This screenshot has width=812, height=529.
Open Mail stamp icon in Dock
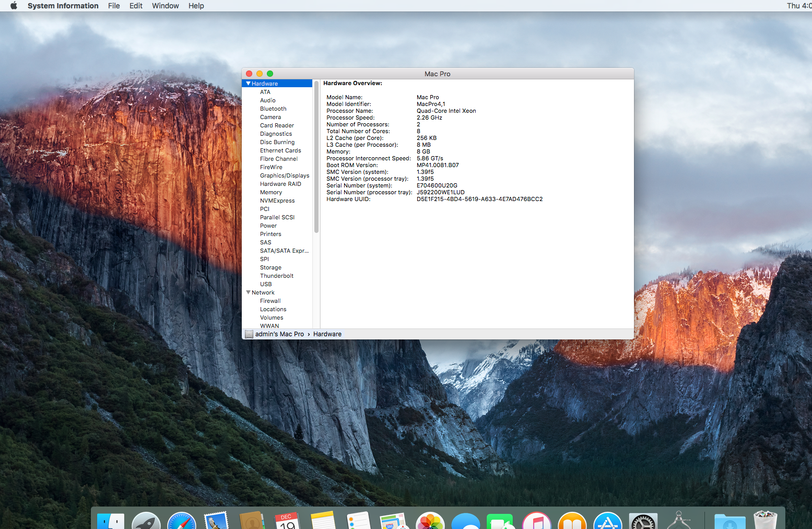[x=217, y=521]
